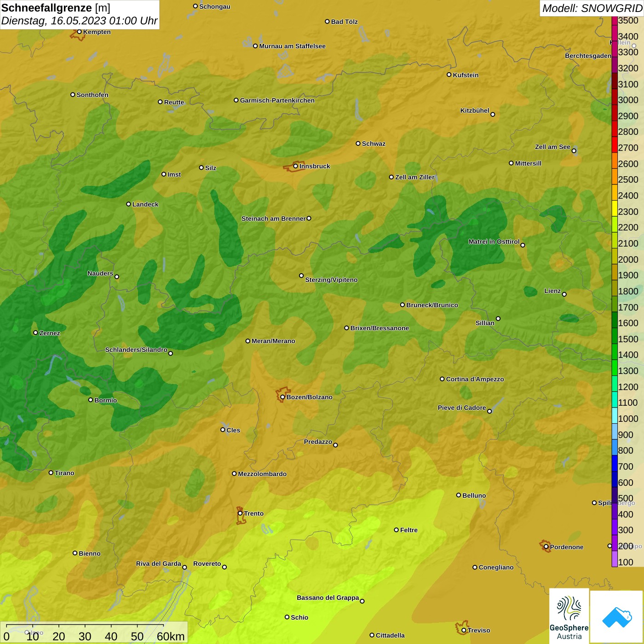Pick the Feltre city marker dot
Image resolution: width=644 pixels, height=644 pixels.
[397, 530]
